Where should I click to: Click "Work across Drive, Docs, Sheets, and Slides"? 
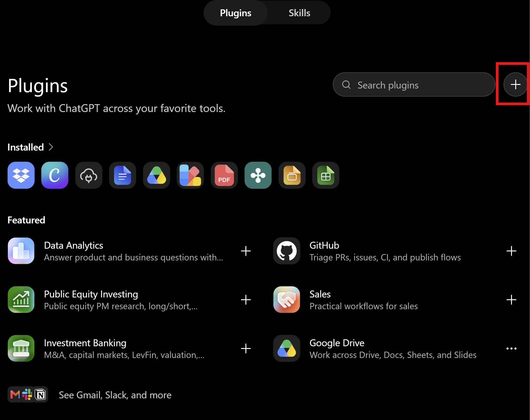(393, 355)
